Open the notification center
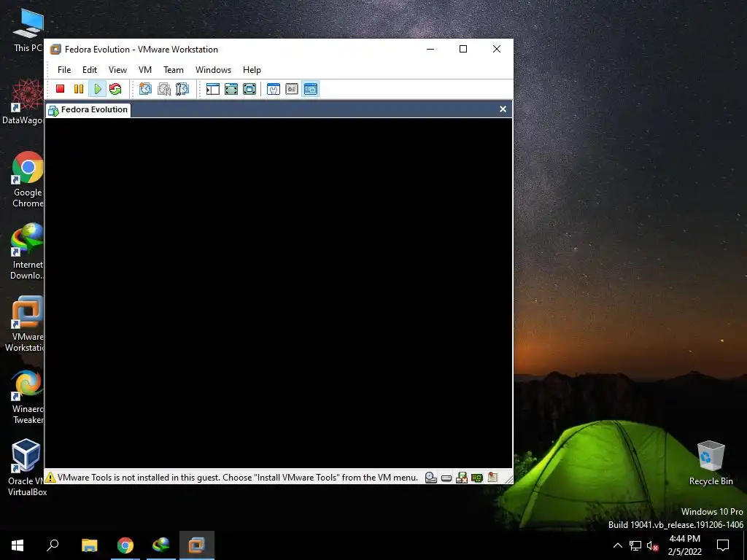This screenshot has height=560, width=747. 723,545
